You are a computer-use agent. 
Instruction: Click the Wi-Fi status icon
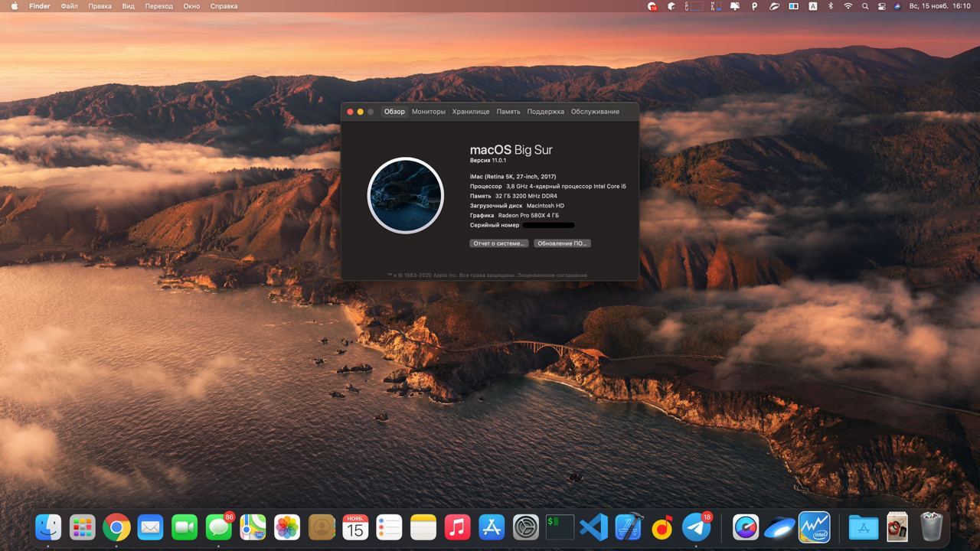tap(848, 6)
